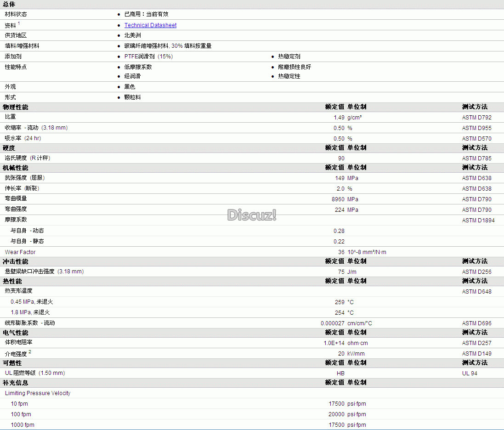
Task: Select the 热稳定剂 additive entry
Action: pos(289,57)
